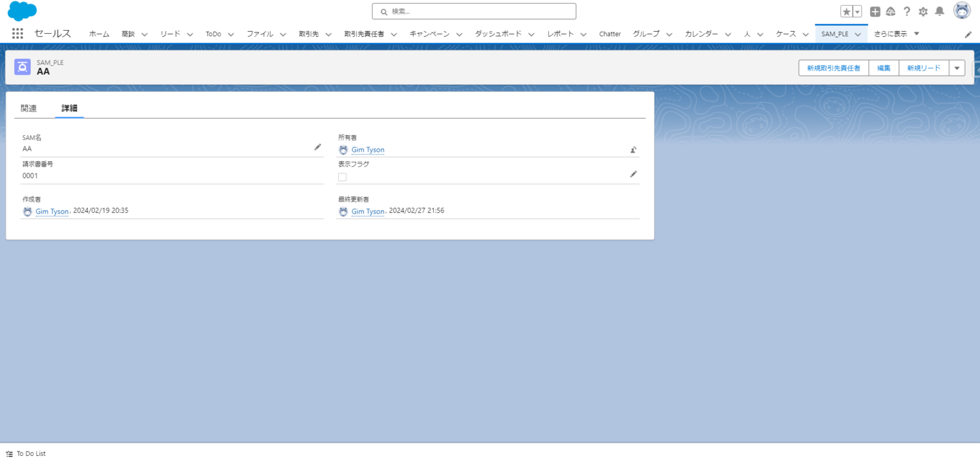The width and height of the screenshot is (980, 463).
Task: Click the 検索 search field
Action: 474,11
